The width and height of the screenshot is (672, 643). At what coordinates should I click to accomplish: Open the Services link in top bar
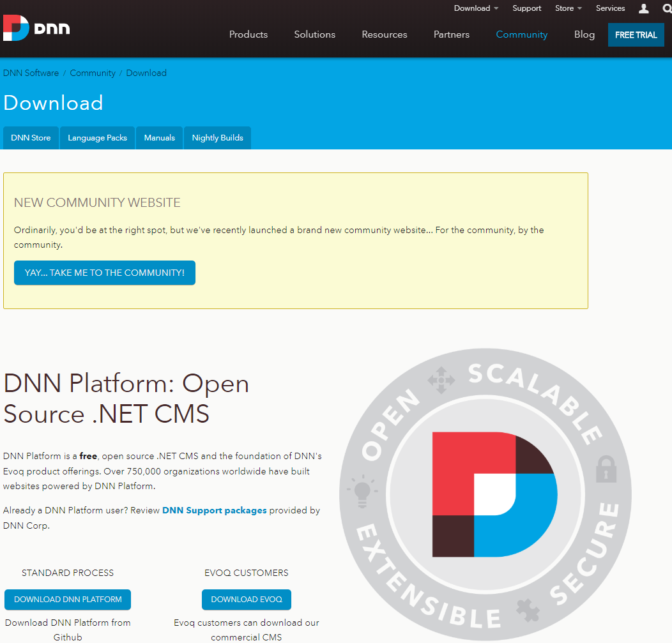point(610,8)
